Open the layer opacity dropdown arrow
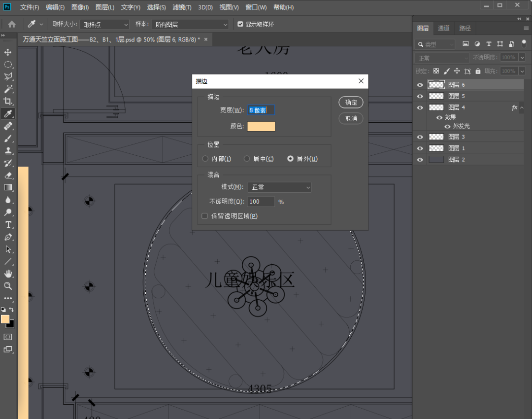Screen dimensions: 532x419 coord(522,57)
